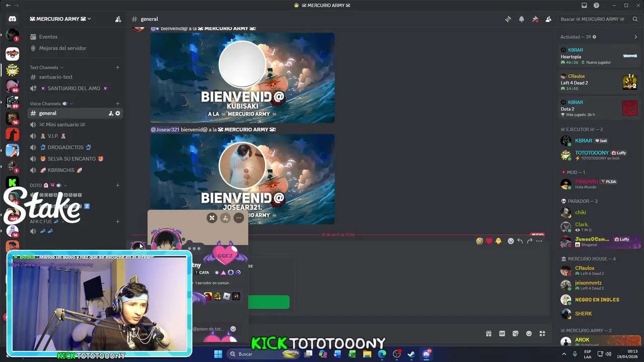Image resolution: width=644 pixels, height=362 pixels.
Task: Open the emoji picker in message bar
Action: point(529,333)
